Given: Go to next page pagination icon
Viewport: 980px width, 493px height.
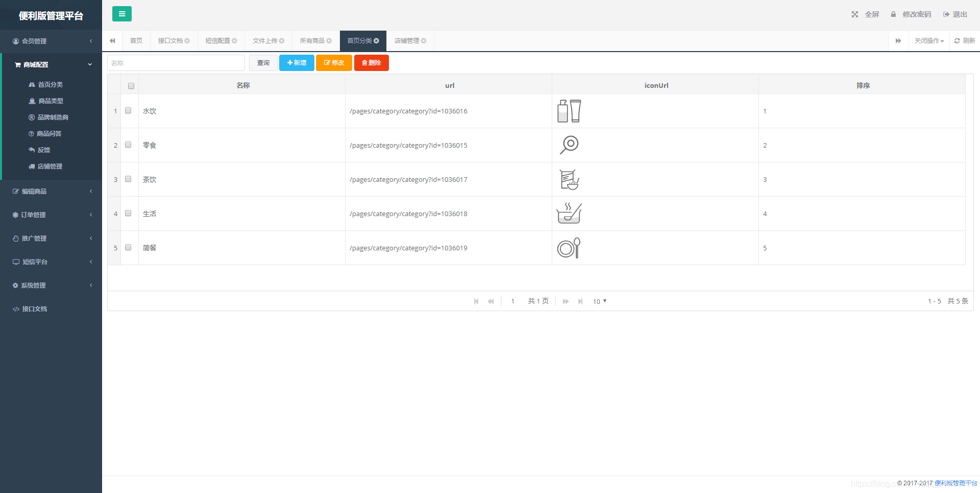Looking at the screenshot, I should tap(566, 301).
